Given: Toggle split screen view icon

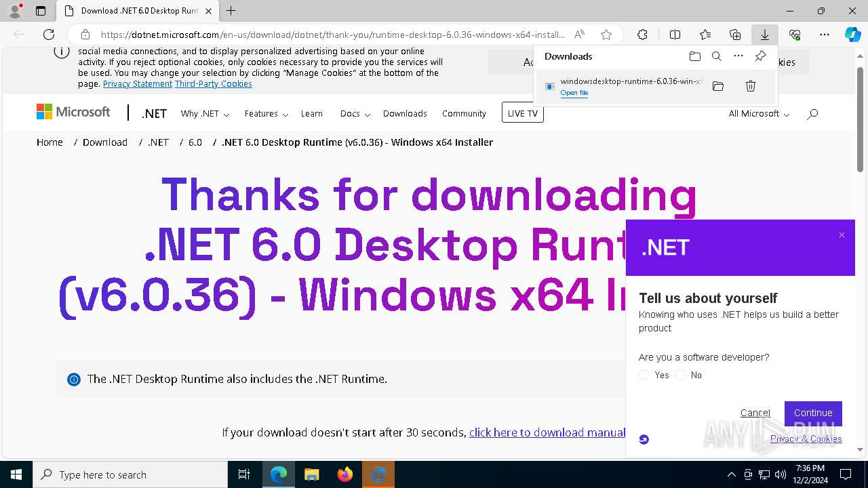Looking at the screenshot, I should pyautogui.click(x=675, y=35).
